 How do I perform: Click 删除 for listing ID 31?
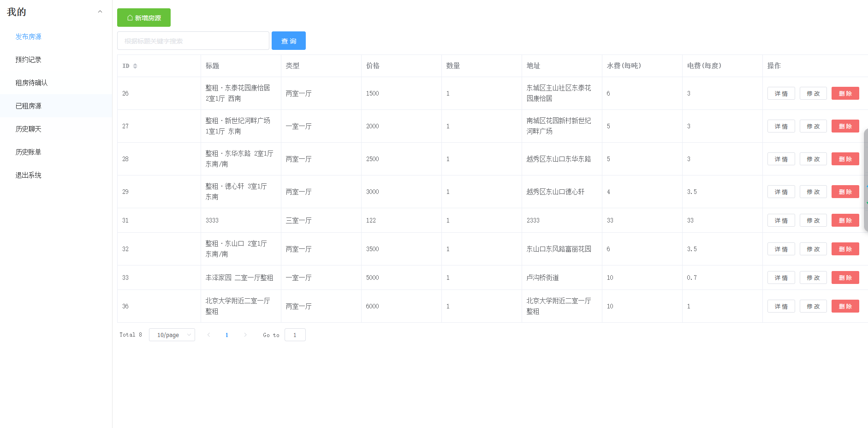click(845, 220)
